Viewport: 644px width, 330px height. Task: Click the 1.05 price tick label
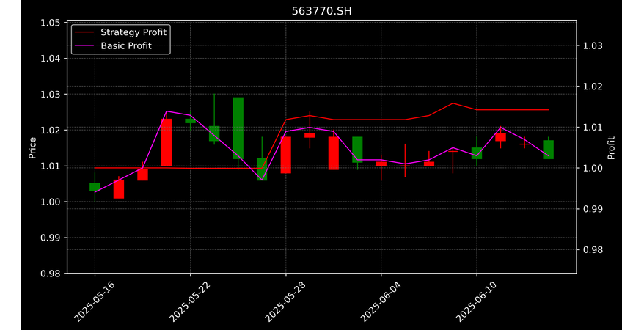(x=51, y=23)
